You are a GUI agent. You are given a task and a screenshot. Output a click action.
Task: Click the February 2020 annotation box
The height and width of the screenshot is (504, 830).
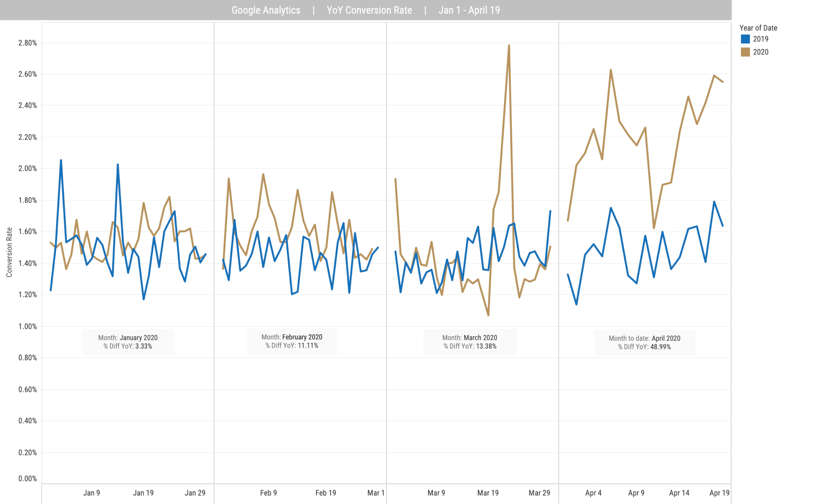pyautogui.click(x=292, y=341)
